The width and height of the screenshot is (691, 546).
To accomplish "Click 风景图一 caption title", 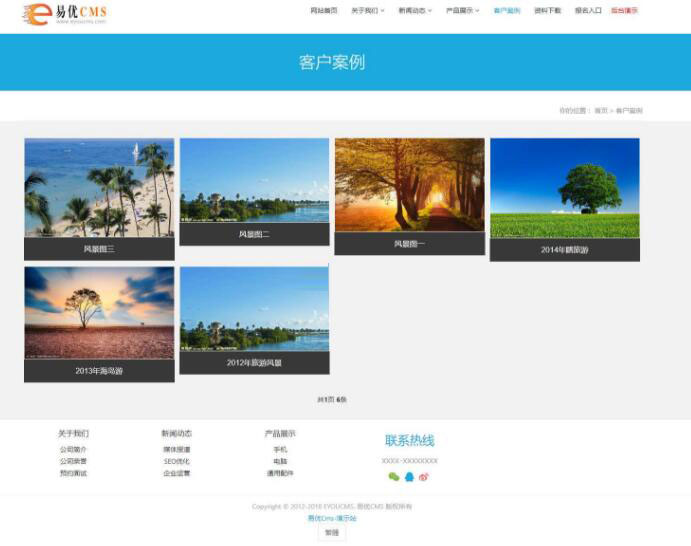I will [409, 244].
